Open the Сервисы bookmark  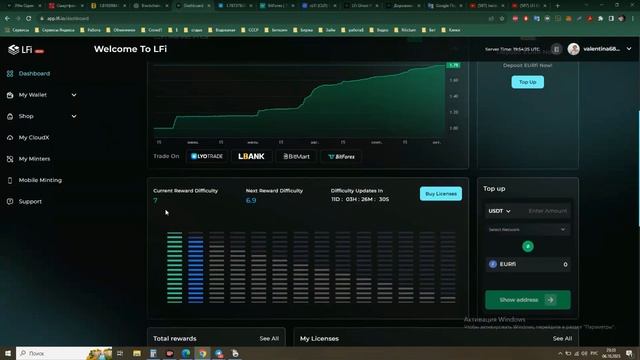18,30
